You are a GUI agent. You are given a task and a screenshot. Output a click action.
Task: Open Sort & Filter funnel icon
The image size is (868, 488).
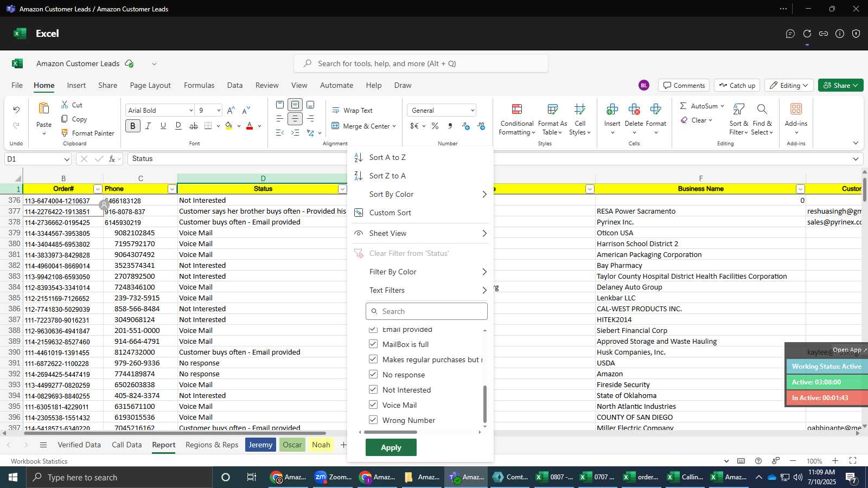coord(738,110)
